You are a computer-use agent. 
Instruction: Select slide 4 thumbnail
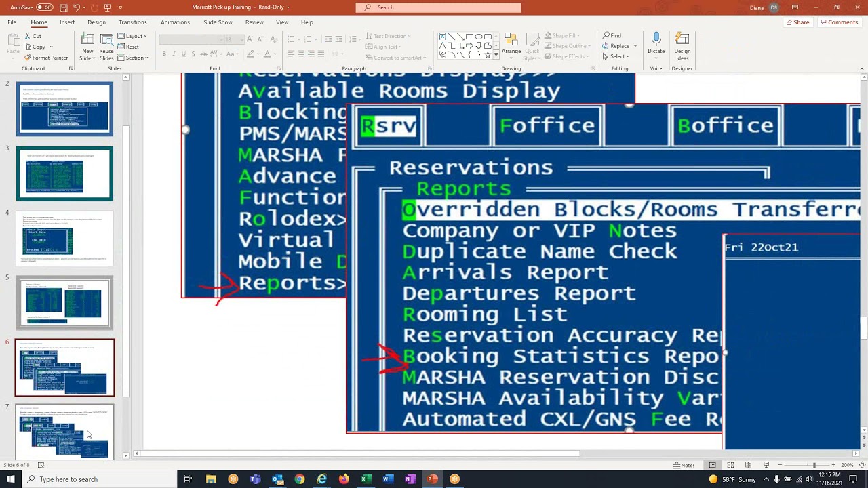(x=64, y=238)
